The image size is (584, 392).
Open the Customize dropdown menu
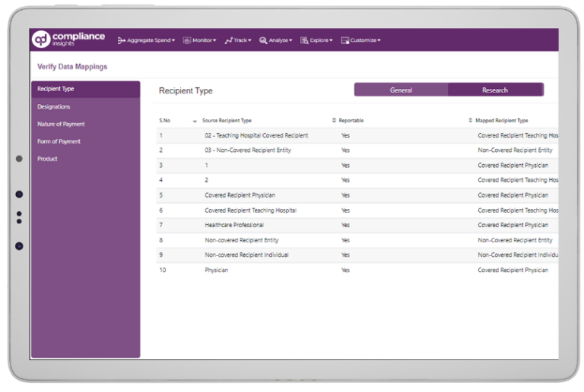click(x=360, y=40)
